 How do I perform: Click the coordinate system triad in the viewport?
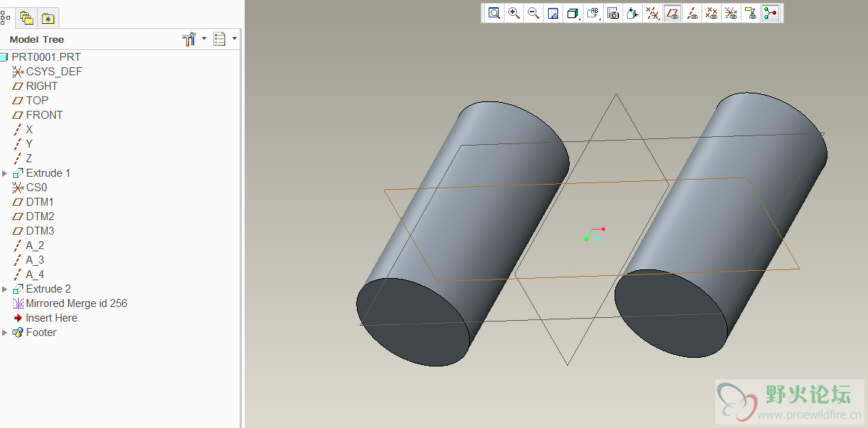coord(594,234)
